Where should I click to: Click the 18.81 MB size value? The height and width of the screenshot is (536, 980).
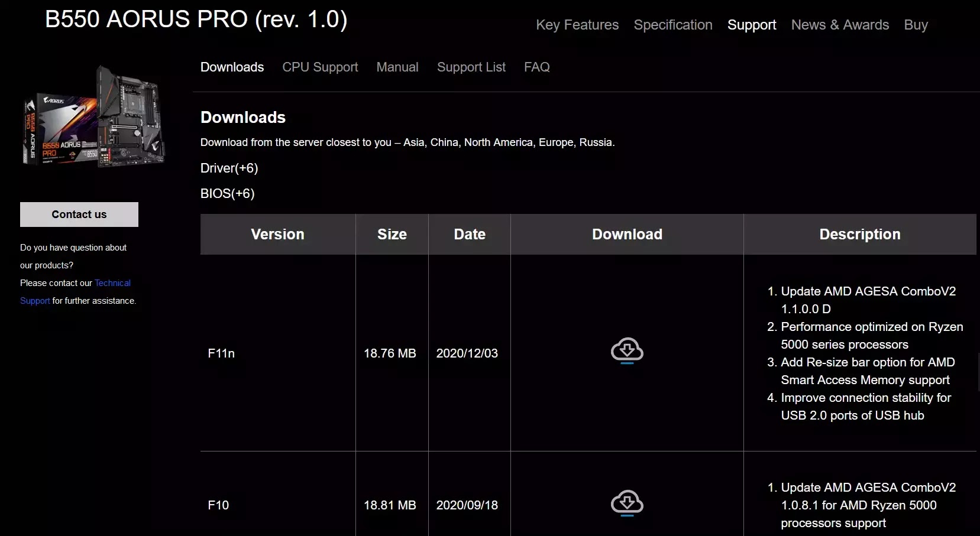point(390,505)
